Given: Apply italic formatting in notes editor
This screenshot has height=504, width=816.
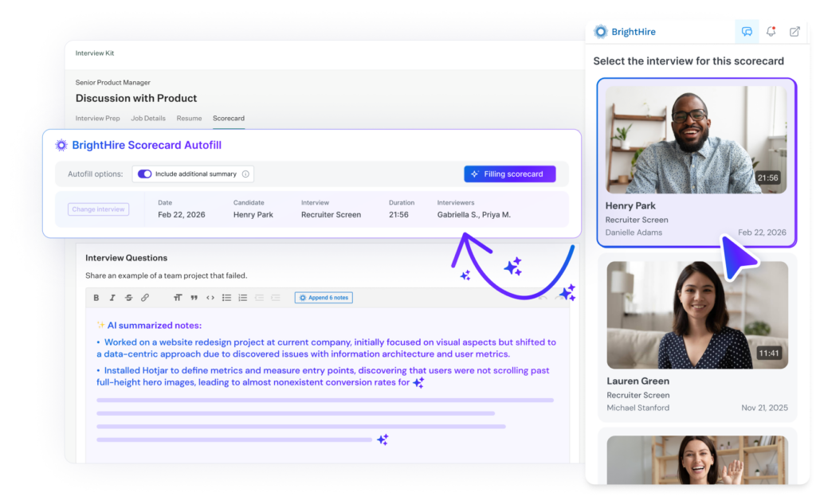Looking at the screenshot, I should tap(112, 298).
